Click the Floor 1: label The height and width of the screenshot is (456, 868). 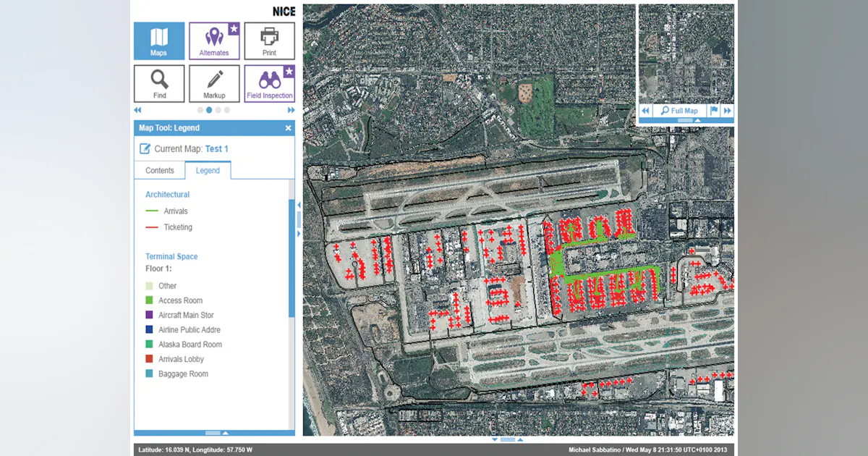click(158, 269)
